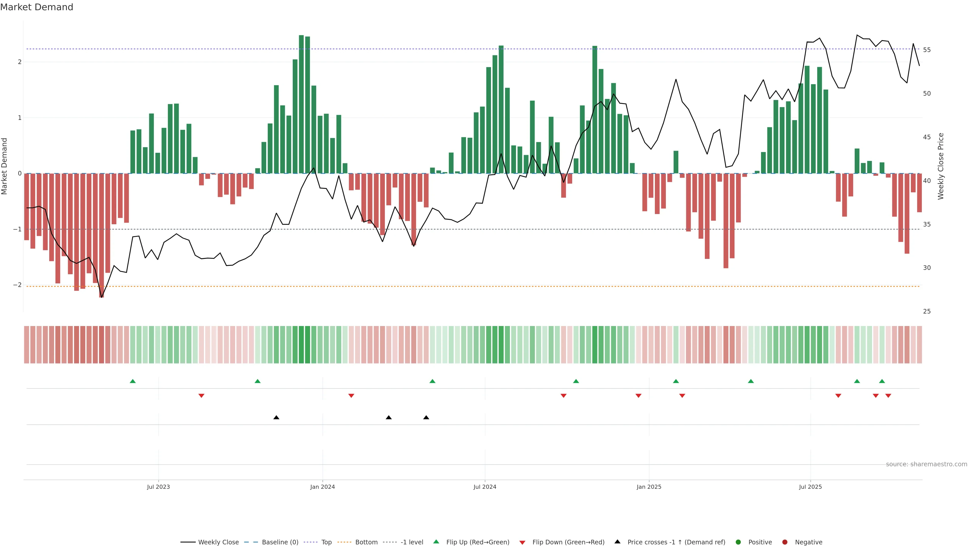Toggle the Top dotted line legend entry
The image size is (980, 551).
tap(326, 542)
